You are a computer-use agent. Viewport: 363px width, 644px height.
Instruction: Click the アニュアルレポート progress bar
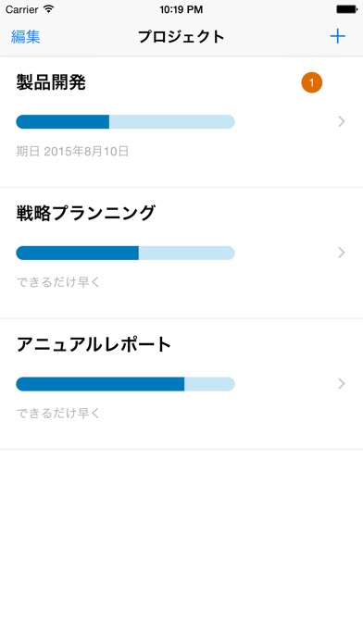pyautogui.click(x=125, y=384)
